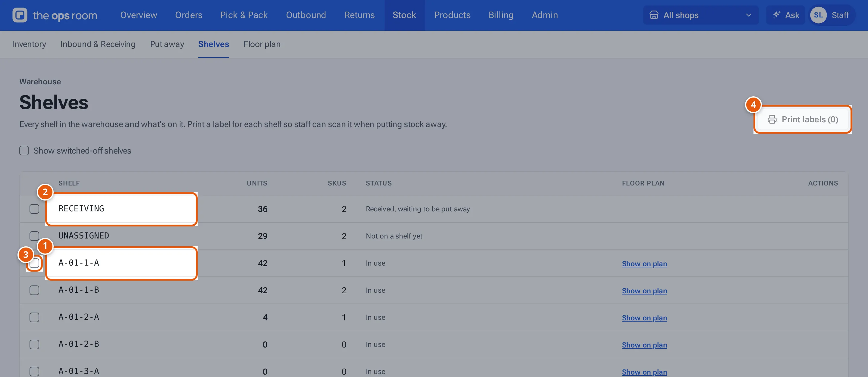Click the UNASSIGNED shelf name
Image resolution: width=868 pixels, height=377 pixels.
coord(84,235)
